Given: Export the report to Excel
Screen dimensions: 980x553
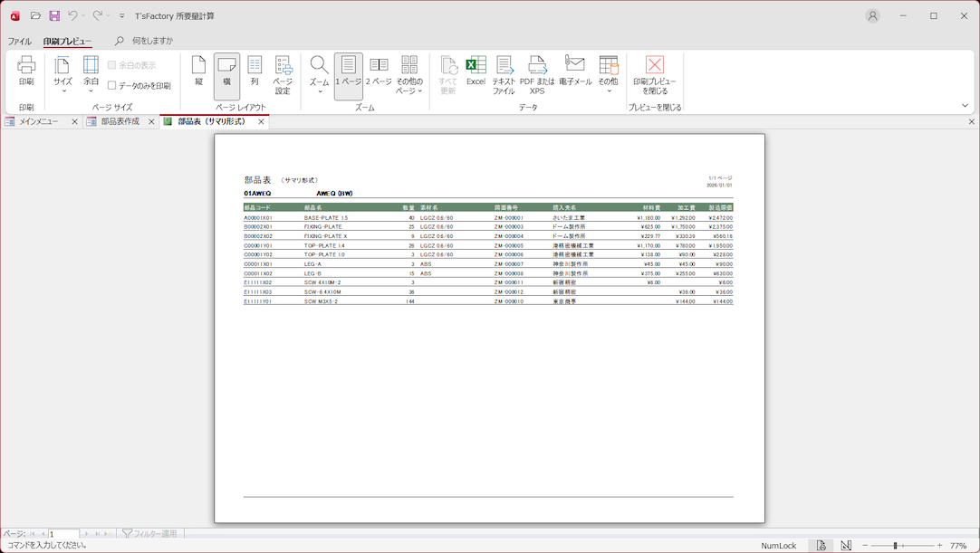Looking at the screenshot, I should coord(476,72).
